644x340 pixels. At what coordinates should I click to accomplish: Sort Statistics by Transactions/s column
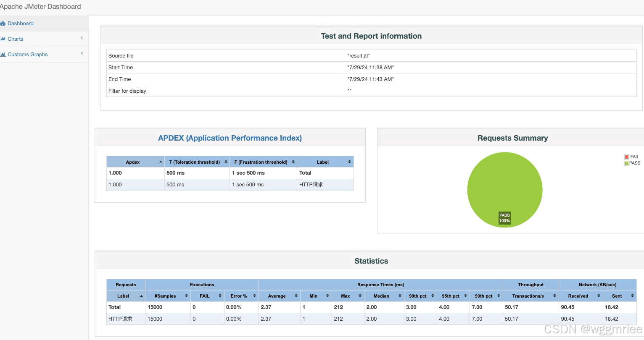click(531, 296)
